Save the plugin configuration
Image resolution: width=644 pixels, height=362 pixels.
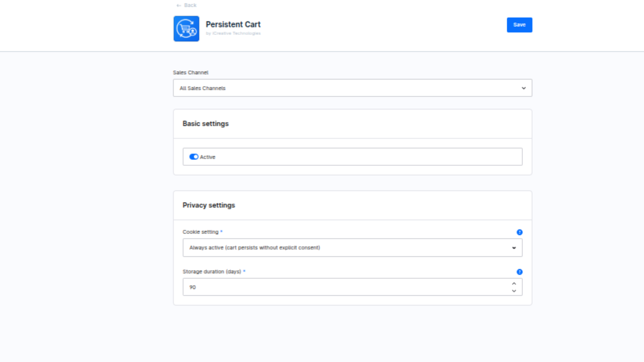tap(519, 25)
